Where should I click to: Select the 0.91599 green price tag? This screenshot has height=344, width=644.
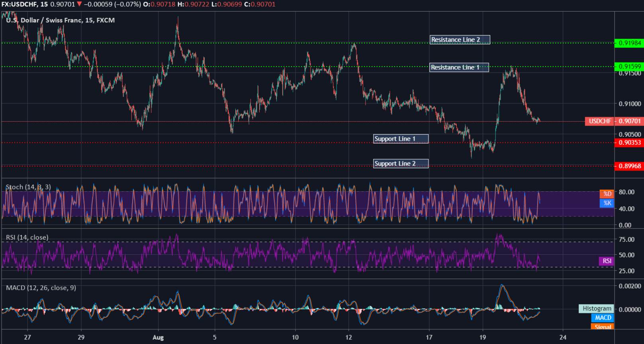click(629, 67)
